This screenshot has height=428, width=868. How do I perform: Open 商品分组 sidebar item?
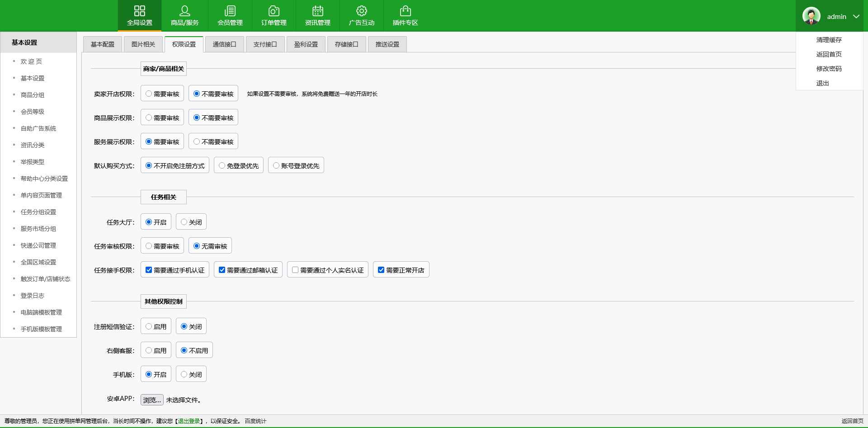click(33, 95)
